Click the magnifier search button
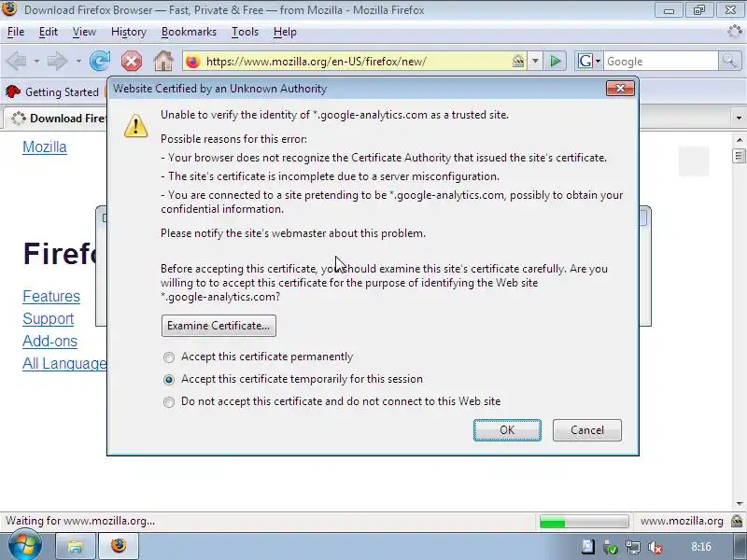 click(x=729, y=61)
